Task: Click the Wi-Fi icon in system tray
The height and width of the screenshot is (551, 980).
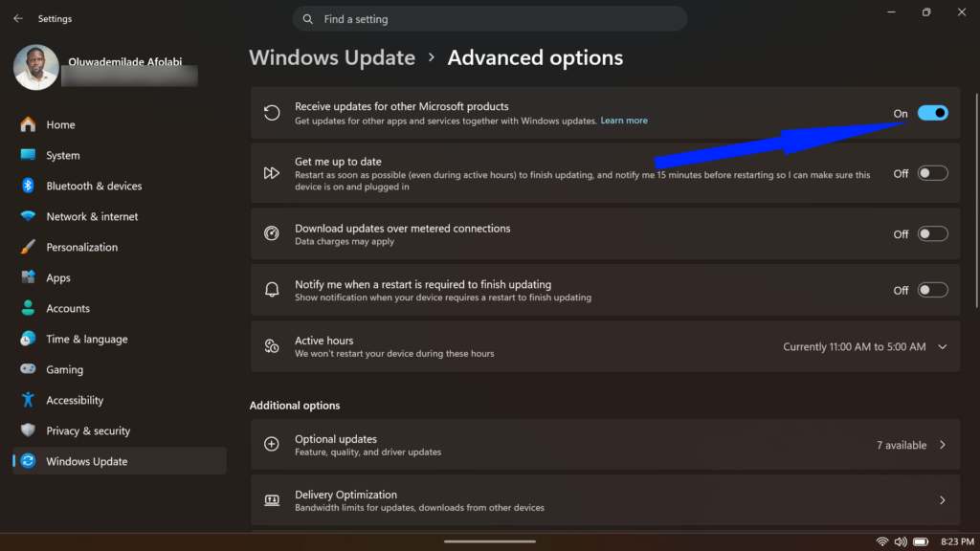Action: [x=881, y=541]
